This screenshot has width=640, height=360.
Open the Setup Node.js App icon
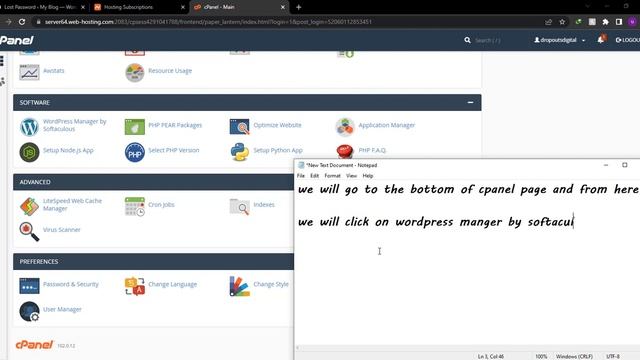pyautogui.click(x=29, y=152)
